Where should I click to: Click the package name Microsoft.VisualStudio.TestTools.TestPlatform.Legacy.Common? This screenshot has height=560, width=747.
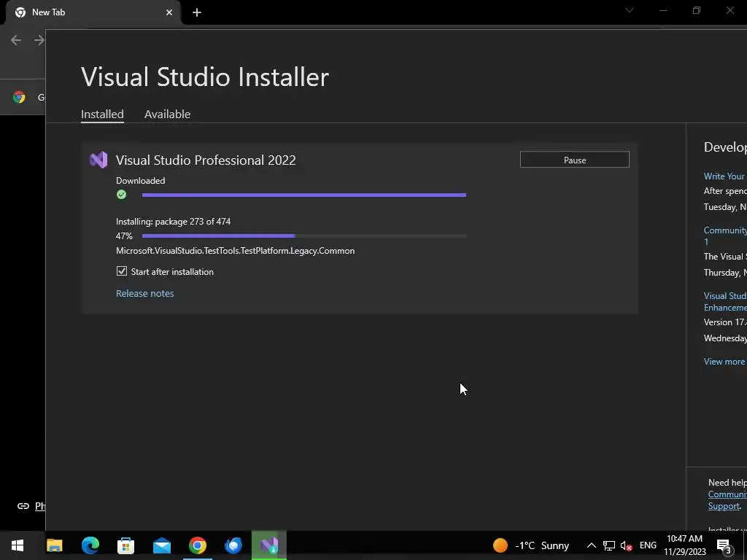coord(236,251)
